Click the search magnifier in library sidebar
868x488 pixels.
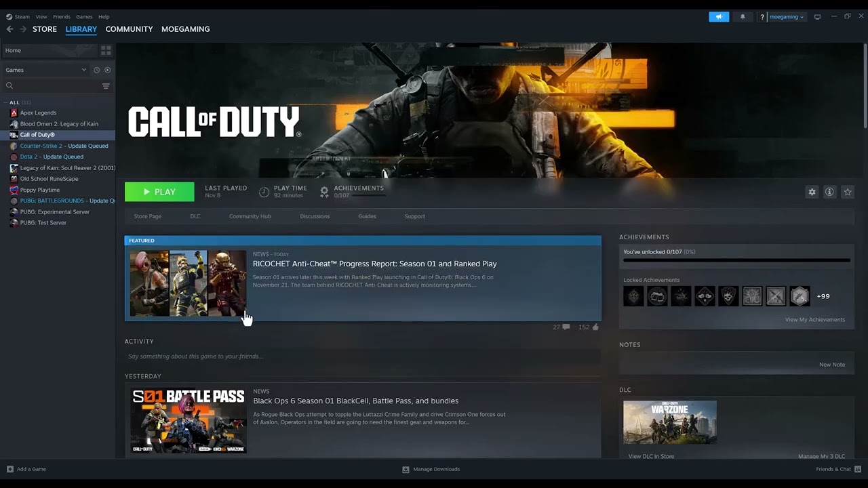pos(9,85)
